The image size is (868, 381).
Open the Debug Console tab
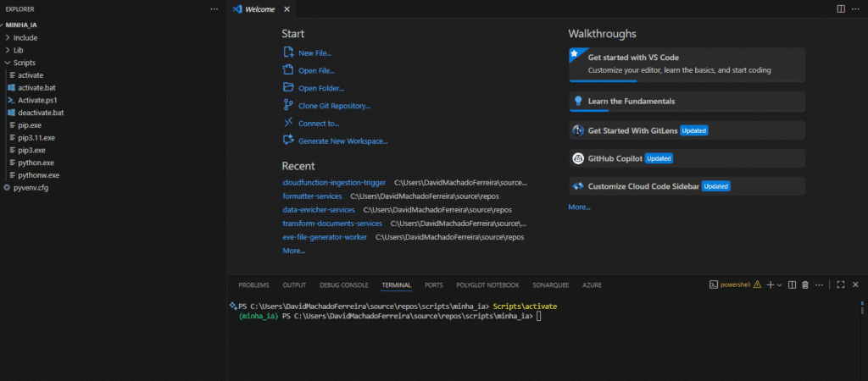[343, 285]
